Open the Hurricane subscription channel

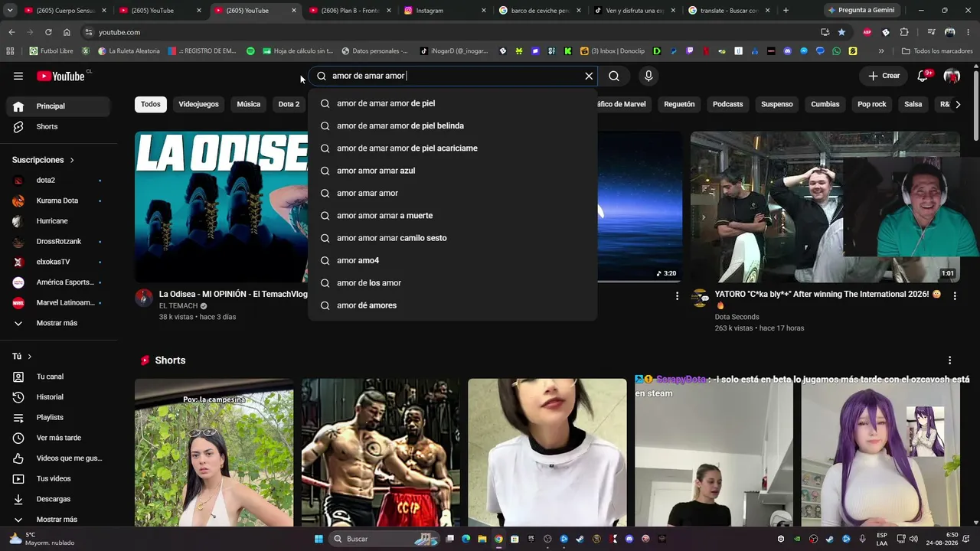(58, 221)
